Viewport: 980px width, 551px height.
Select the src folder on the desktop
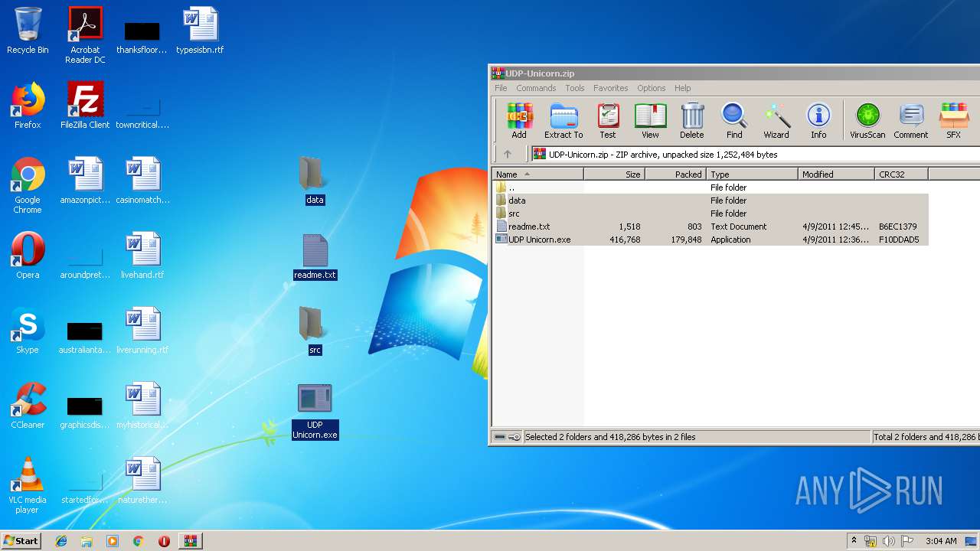pyautogui.click(x=315, y=331)
